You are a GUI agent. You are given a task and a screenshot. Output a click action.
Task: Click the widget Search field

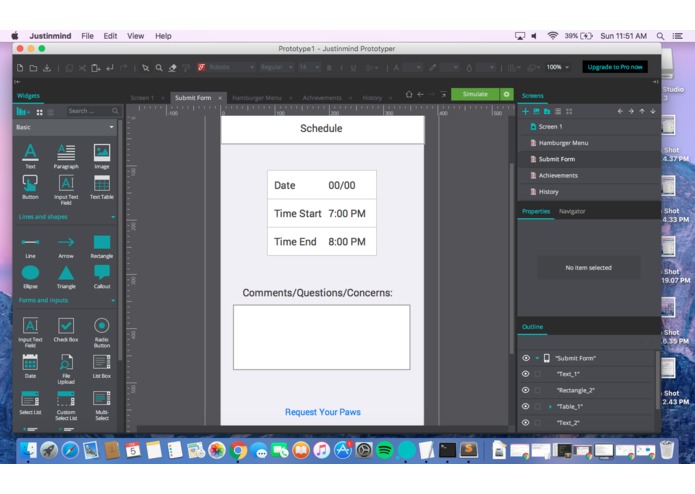coord(93,111)
